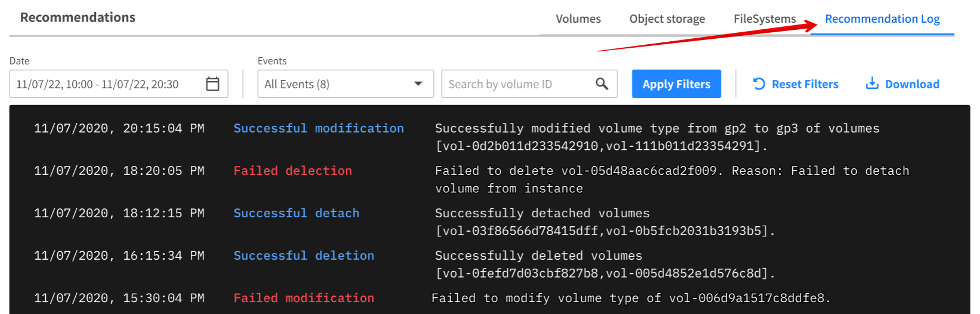Click the Reset Filters circular arrow icon
The width and height of the screenshot is (980, 314).
pos(759,84)
